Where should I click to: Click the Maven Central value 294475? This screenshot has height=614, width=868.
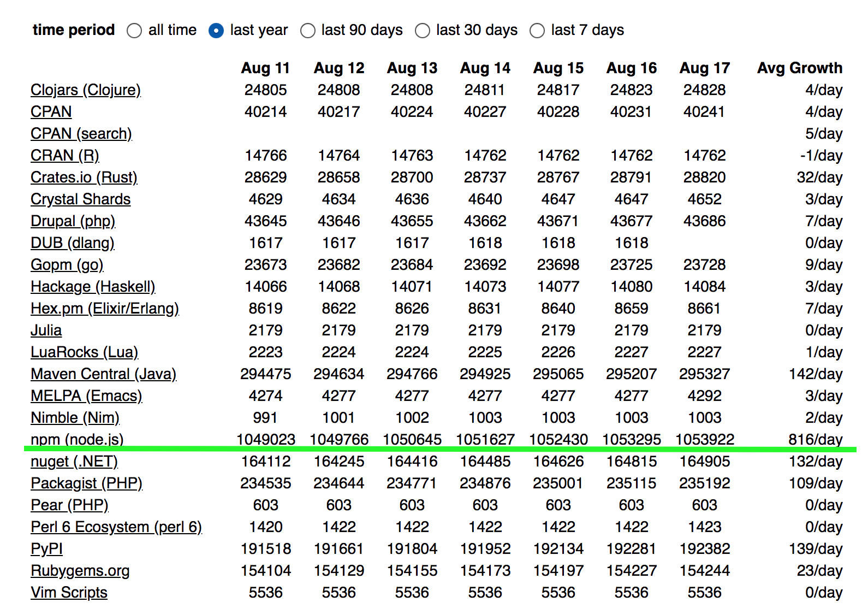pos(266,374)
